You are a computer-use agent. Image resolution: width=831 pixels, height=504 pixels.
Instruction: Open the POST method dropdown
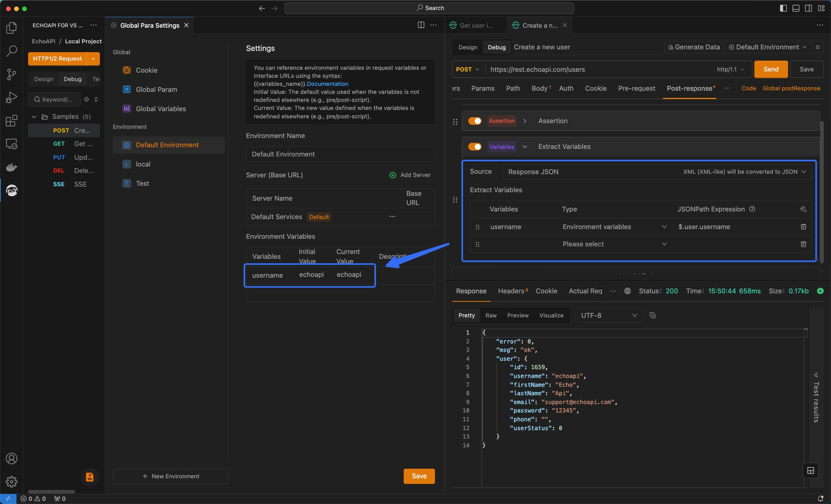pyautogui.click(x=468, y=69)
